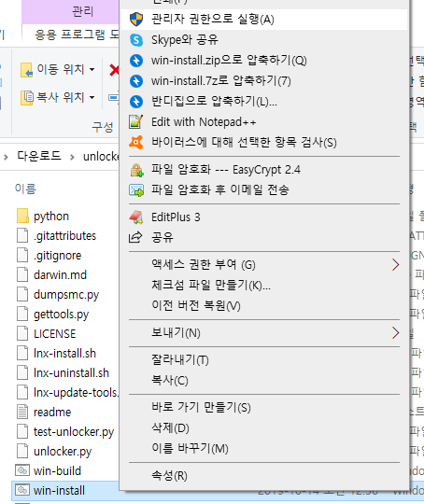Viewport: 424px width, 504px height.
Task: Select 바로 가기 만들기(S)
Action: pyautogui.click(x=263, y=408)
